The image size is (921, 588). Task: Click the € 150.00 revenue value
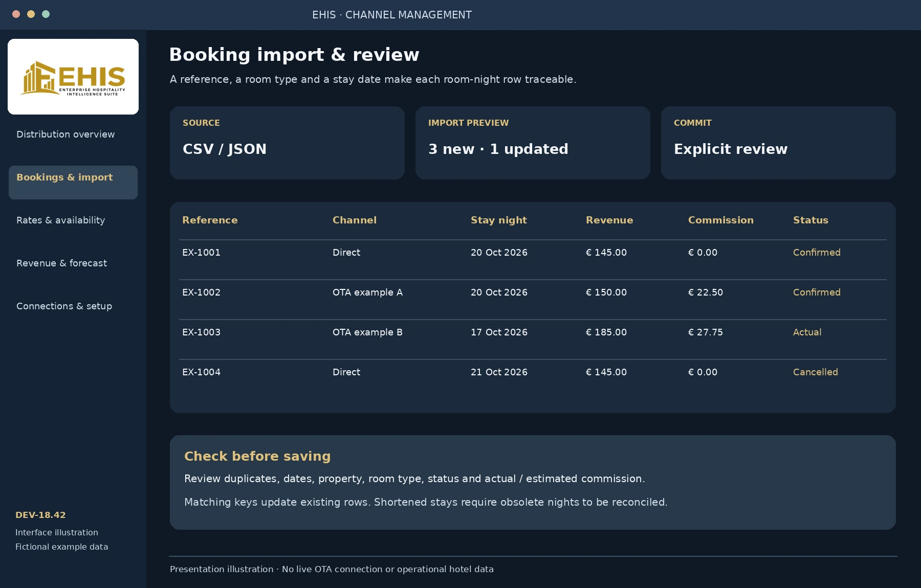point(606,292)
